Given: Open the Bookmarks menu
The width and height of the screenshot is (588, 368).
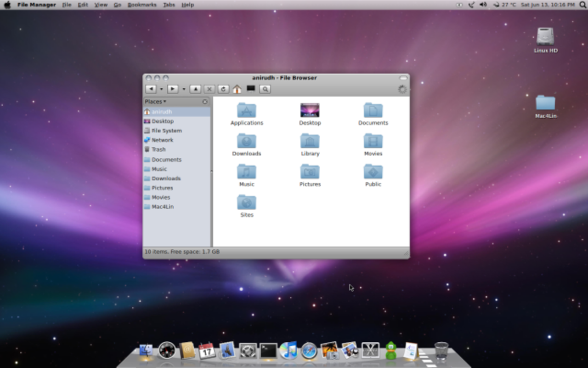Looking at the screenshot, I should (142, 5).
